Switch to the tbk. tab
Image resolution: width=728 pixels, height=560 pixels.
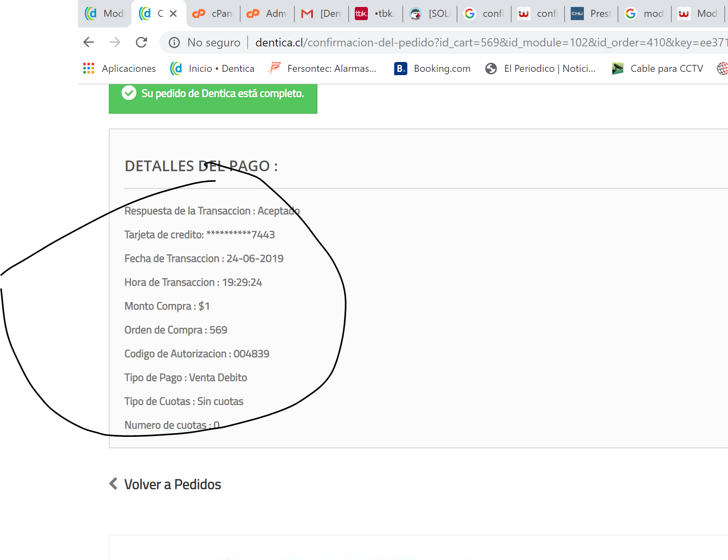pyautogui.click(x=375, y=14)
